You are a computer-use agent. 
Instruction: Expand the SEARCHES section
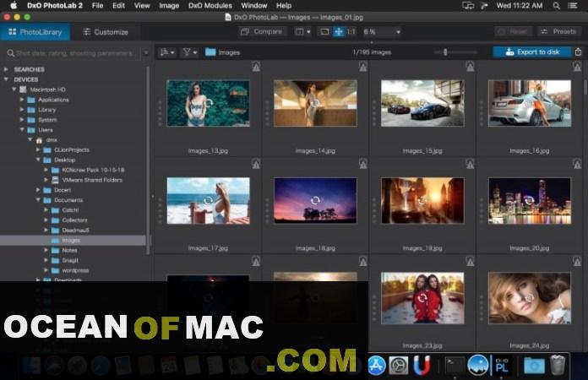(6, 69)
